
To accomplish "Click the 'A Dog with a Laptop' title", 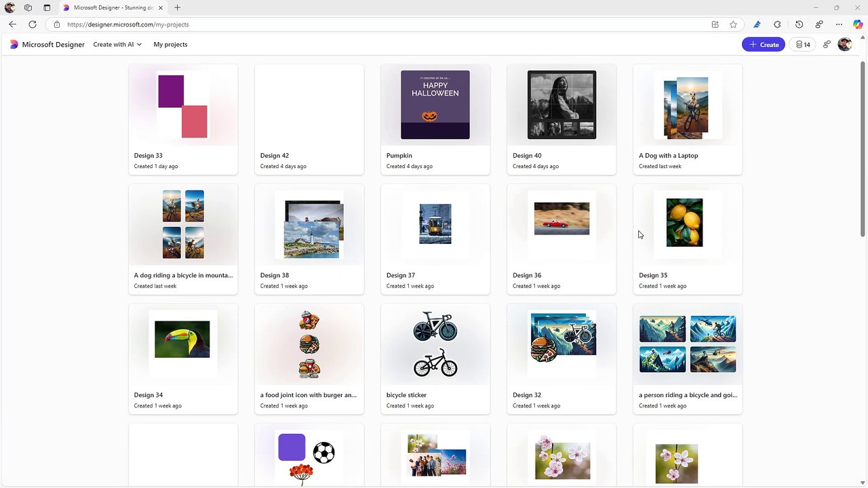I will (x=668, y=155).
